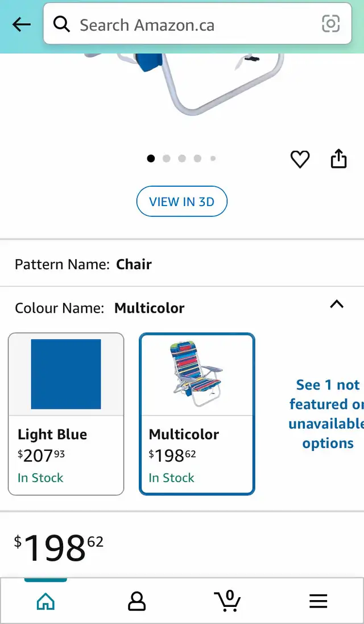Open shopping cart icon
This screenshot has height=624, width=364.
click(227, 601)
